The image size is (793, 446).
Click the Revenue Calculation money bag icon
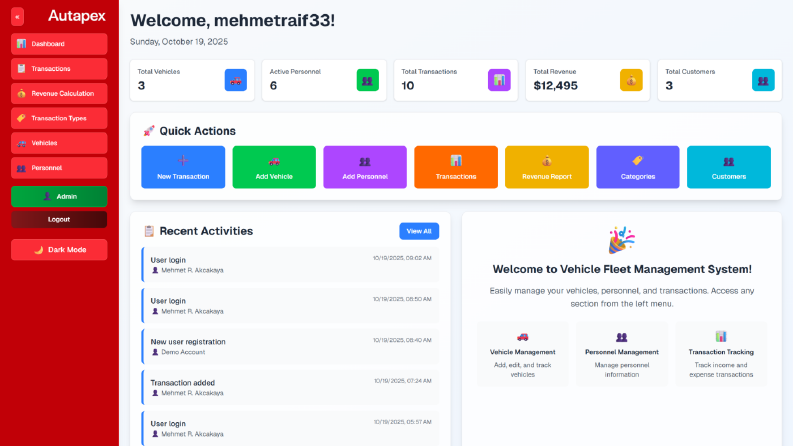21,94
